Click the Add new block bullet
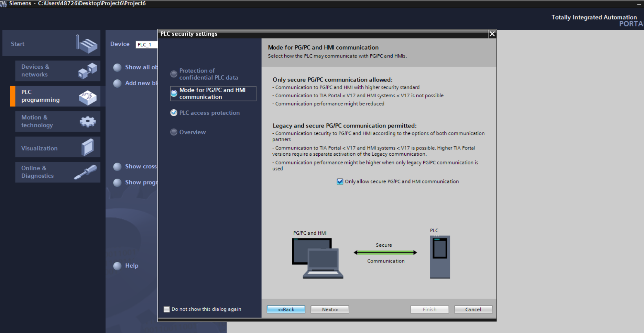Viewport: 644px width, 333px height. point(117,84)
